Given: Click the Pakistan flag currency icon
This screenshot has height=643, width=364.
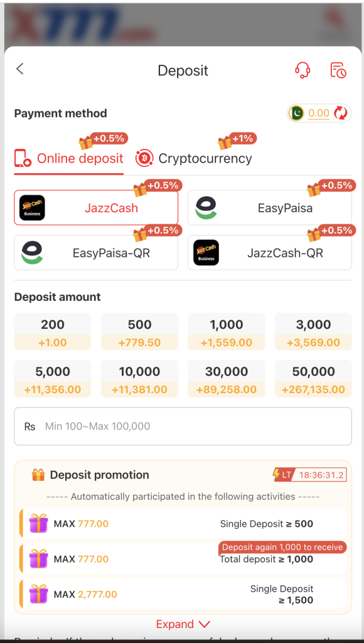Looking at the screenshot, I should (296, 113).
